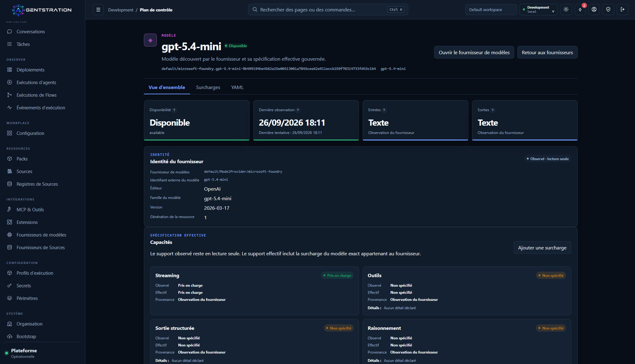Click the Streaming capability card title
635x364 pixels.
click(x=167, y=276)
